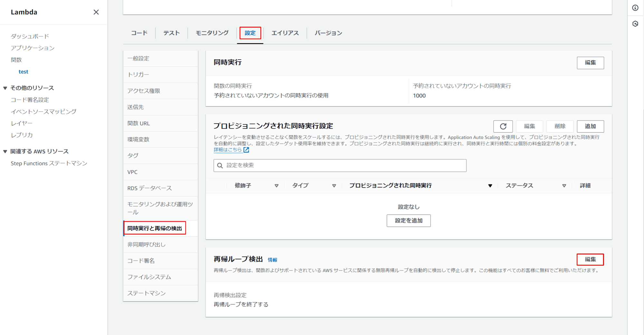The width and height of the screenshot is (644, 335).
Task: Collapse その他のリソース section
Action: pos(5,88)
